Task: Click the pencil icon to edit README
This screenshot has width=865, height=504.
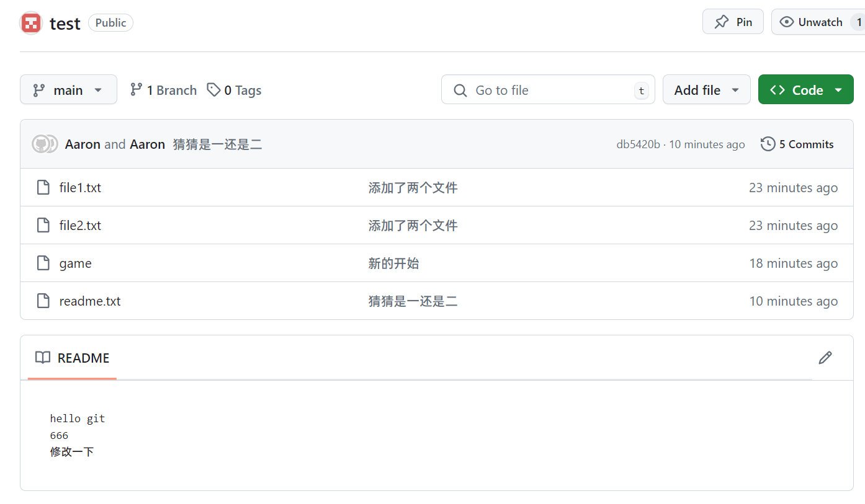Action: [x=825, y=358]
